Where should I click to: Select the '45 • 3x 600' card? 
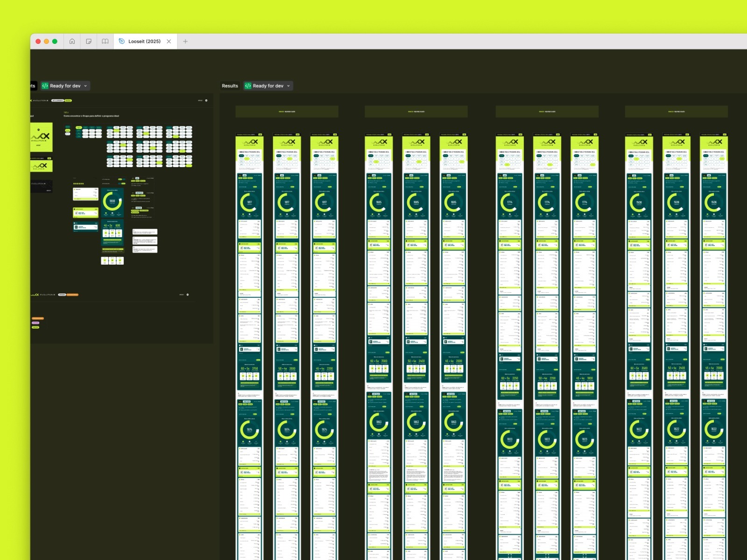(113, 232)
